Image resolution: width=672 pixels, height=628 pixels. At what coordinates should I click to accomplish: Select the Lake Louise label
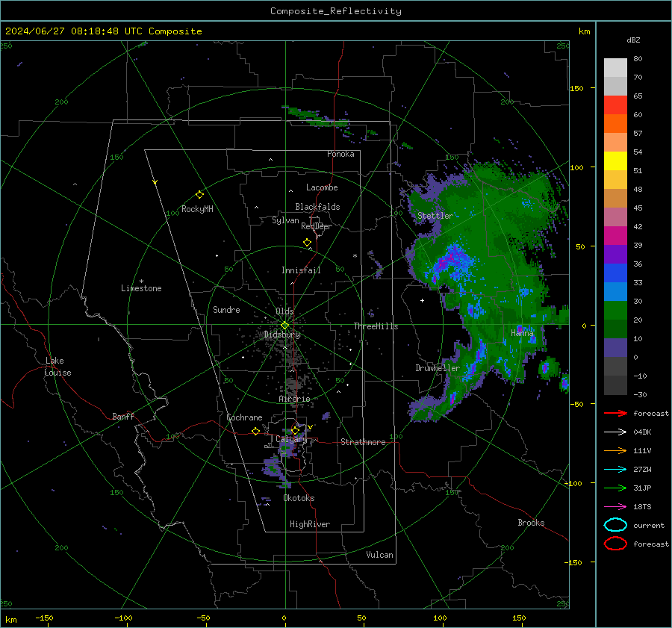[57, 367]
